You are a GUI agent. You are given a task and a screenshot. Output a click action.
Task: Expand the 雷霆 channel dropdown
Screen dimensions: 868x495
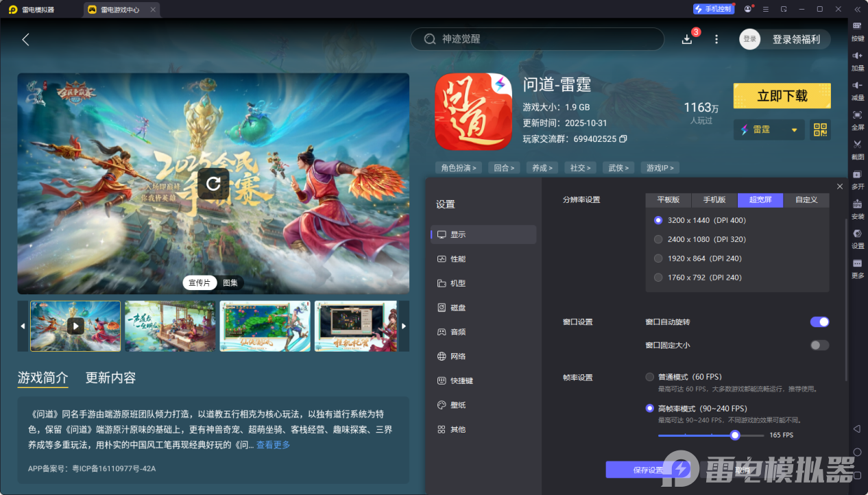coord(794,130)
